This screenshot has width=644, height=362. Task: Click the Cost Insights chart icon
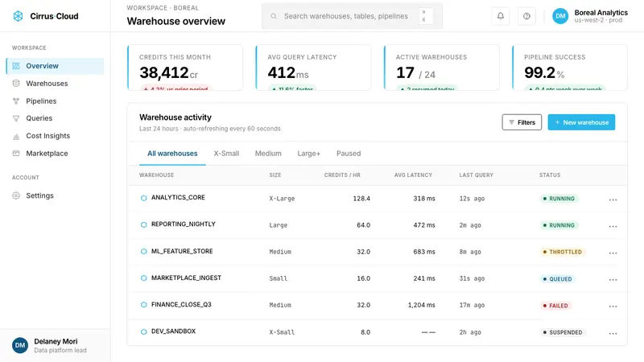coord(16,136)
